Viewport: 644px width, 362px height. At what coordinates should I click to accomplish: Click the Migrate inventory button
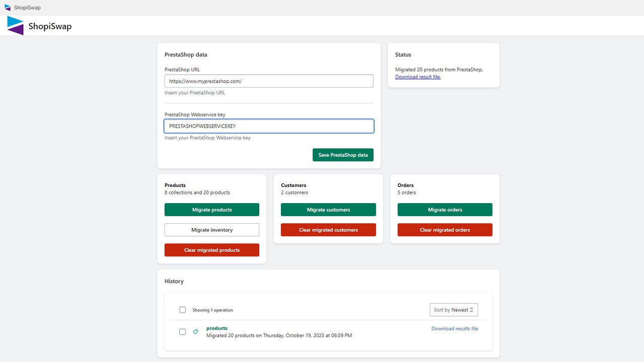point(212,230)
